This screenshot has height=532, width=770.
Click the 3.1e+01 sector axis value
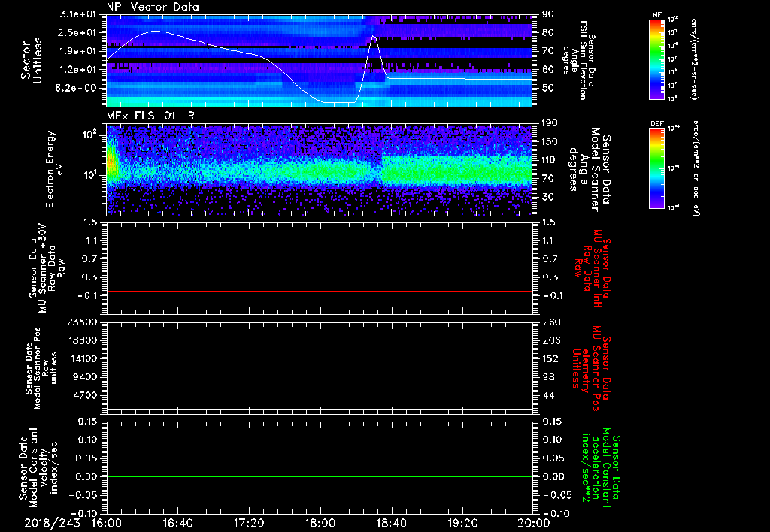pyautogui.click(x=78, y=14)
